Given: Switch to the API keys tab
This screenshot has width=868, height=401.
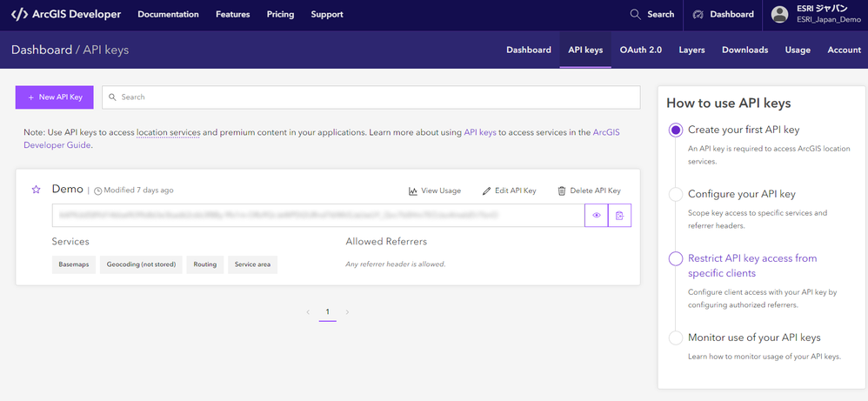Looking at the screenshot, I should coord(585,50).
